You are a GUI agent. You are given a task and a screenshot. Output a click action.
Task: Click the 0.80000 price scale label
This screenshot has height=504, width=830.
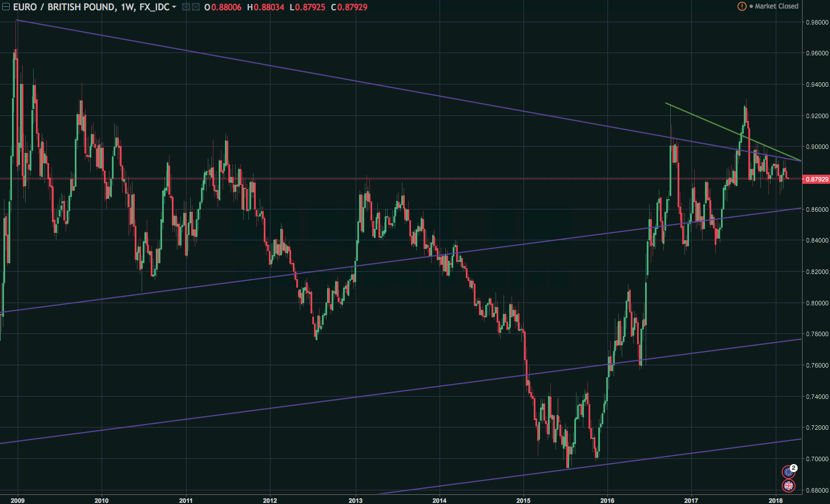tap(817, 303)
